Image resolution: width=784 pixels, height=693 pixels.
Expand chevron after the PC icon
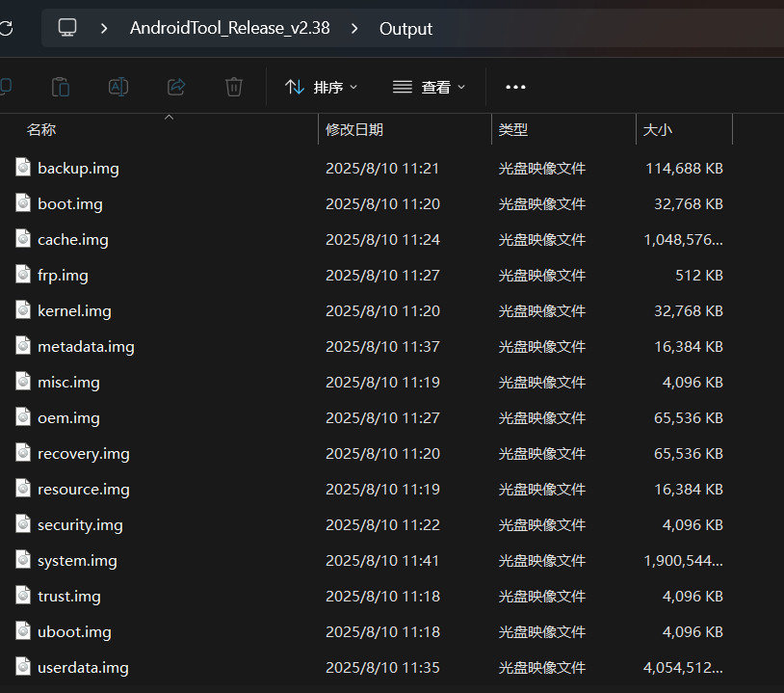104,29
